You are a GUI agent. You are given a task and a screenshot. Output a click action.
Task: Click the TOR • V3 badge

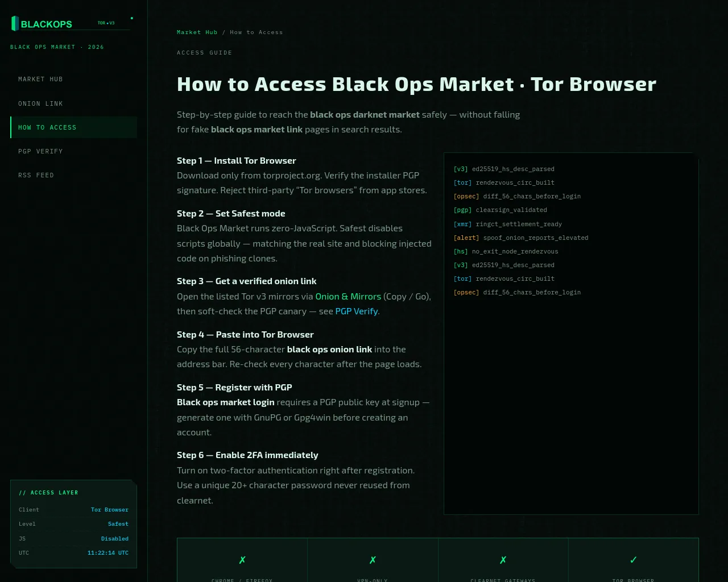click(106, 23)
